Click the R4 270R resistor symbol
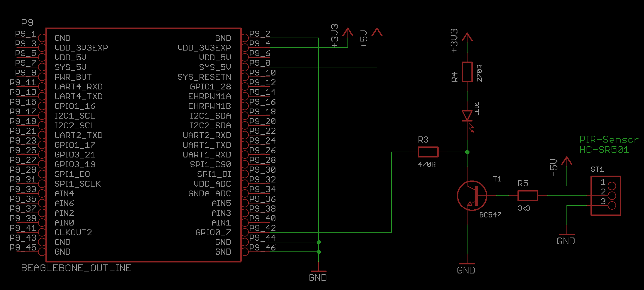The image size is (644, 290). [467, 72]
